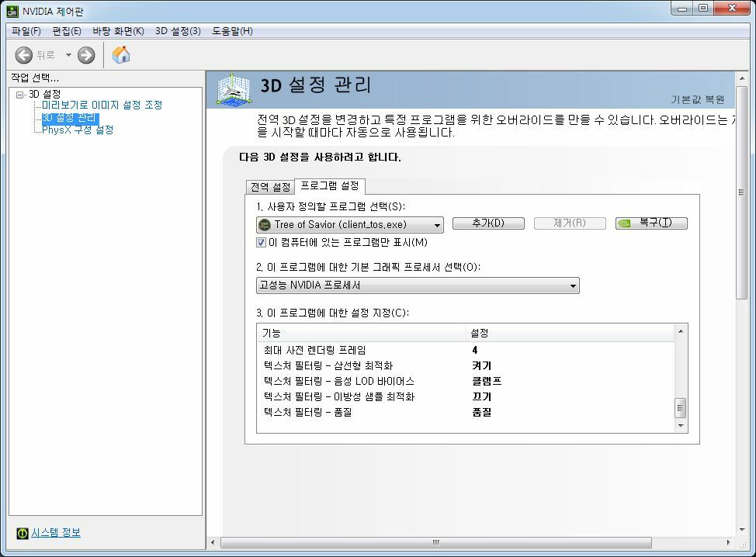
Task: Click 기본값 복원 link
Action: (698, 100)
